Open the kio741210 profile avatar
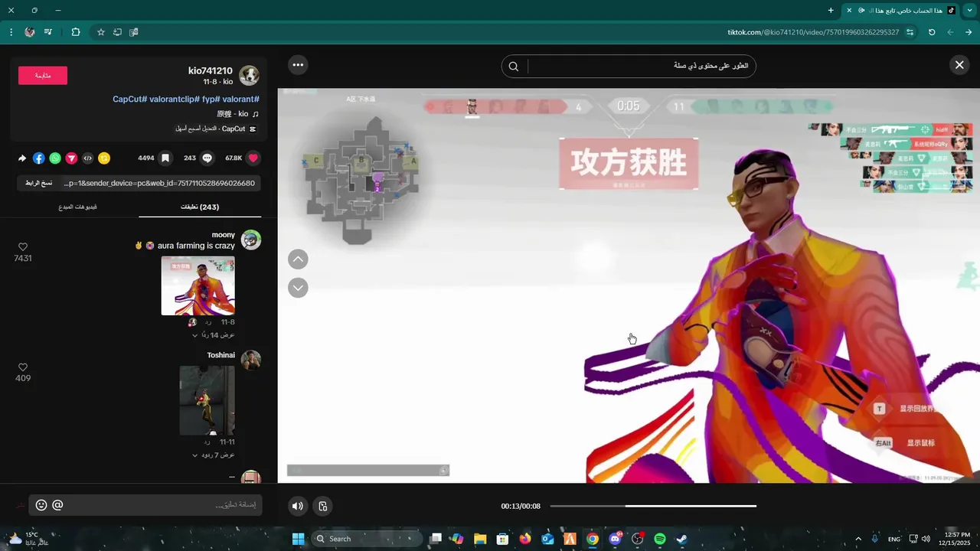Image resolution: width=980 pixels, height=551 pixels. click(249, 75)
